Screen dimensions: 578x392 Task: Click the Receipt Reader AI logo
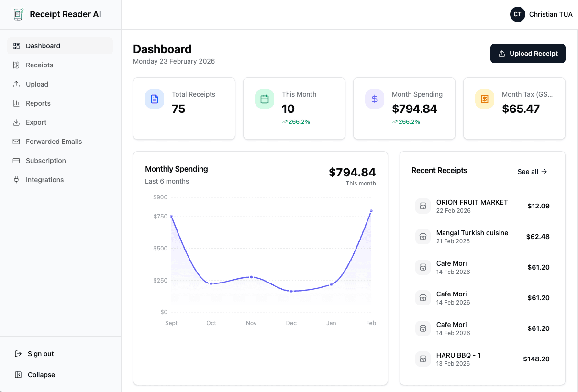coord(18,14)
